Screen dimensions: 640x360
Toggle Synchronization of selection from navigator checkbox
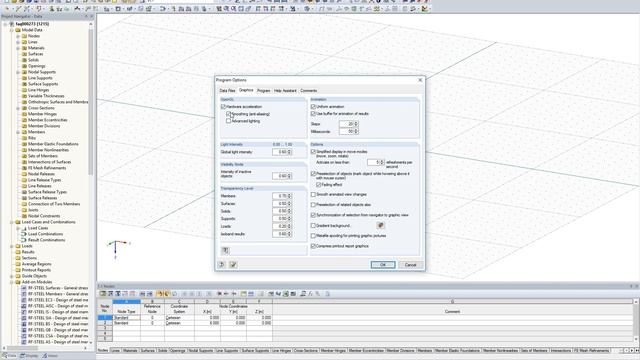click(313, 215)
